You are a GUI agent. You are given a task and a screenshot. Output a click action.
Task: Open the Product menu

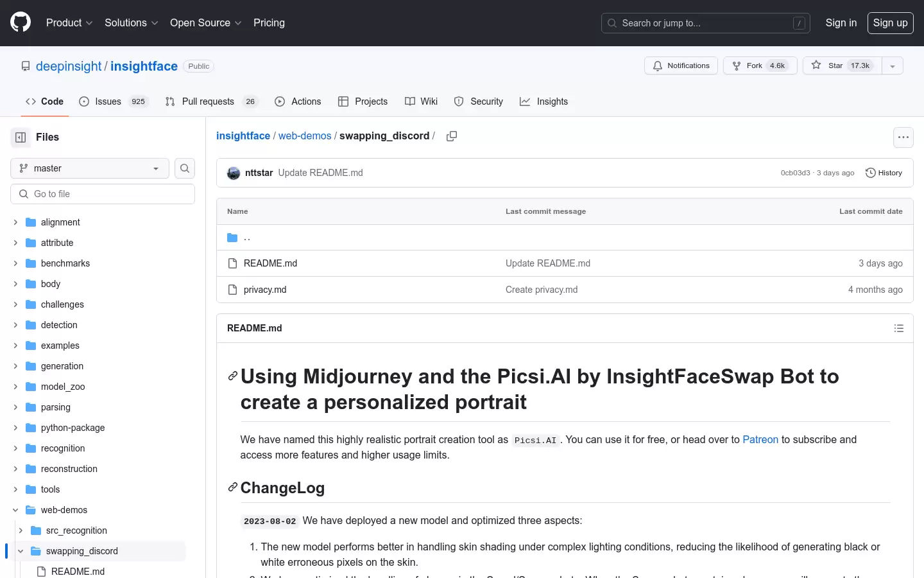(69, 22)
